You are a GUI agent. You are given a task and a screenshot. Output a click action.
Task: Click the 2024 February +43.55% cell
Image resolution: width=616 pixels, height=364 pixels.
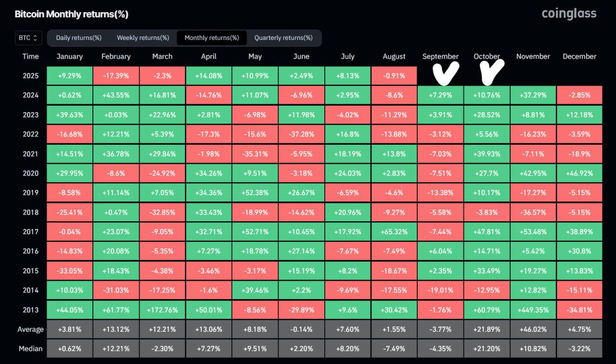(x=116, y=95)
